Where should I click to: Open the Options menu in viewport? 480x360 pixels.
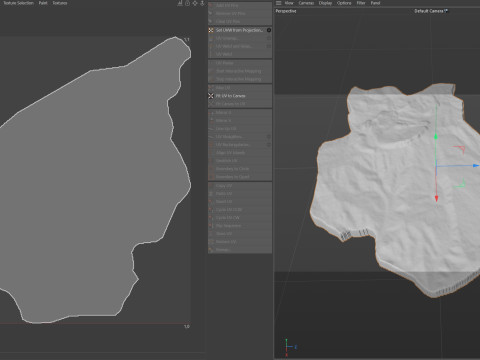point(344,3)
